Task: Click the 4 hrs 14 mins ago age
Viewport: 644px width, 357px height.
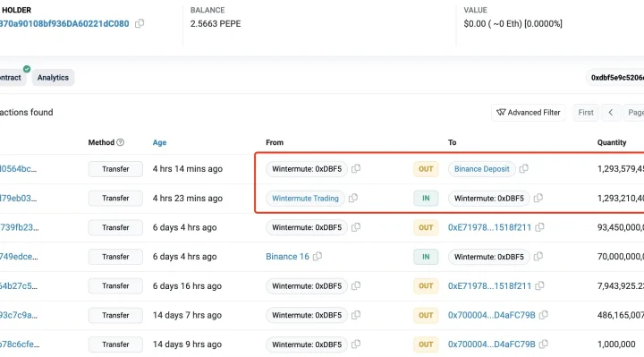Action: coord(188,169)
